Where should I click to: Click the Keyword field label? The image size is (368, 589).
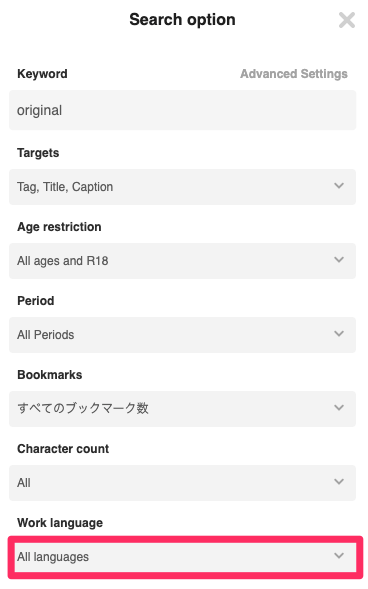click(42, 74)
